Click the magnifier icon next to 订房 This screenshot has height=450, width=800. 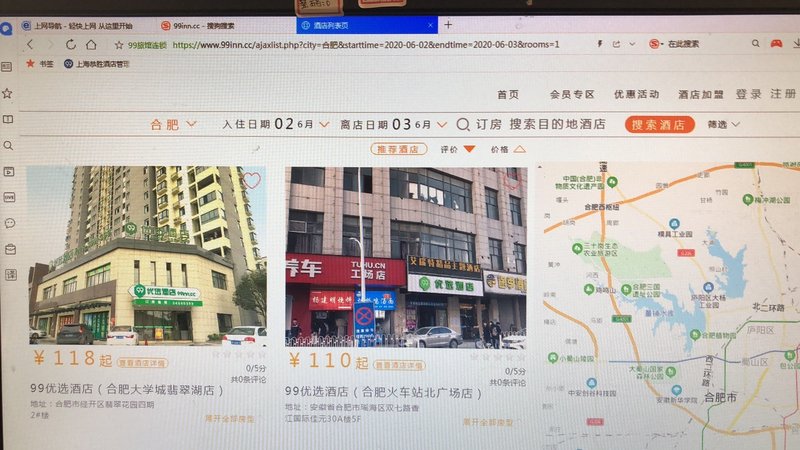[463, 125]
